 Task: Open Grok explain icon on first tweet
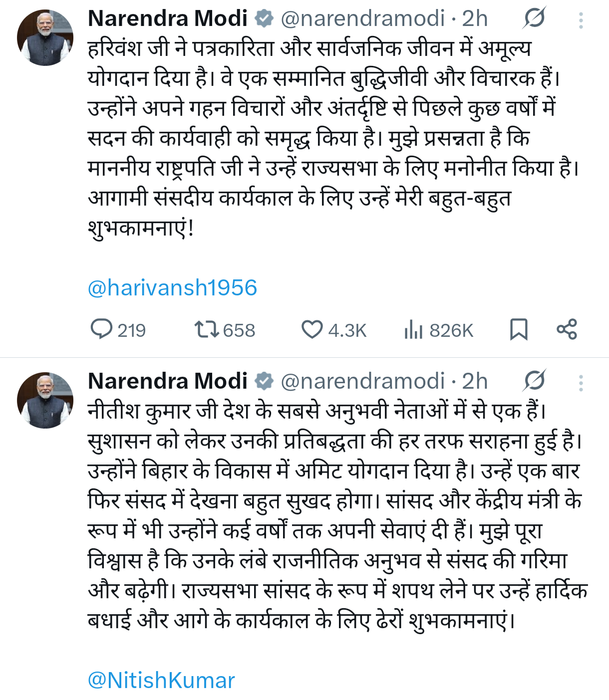534,19
